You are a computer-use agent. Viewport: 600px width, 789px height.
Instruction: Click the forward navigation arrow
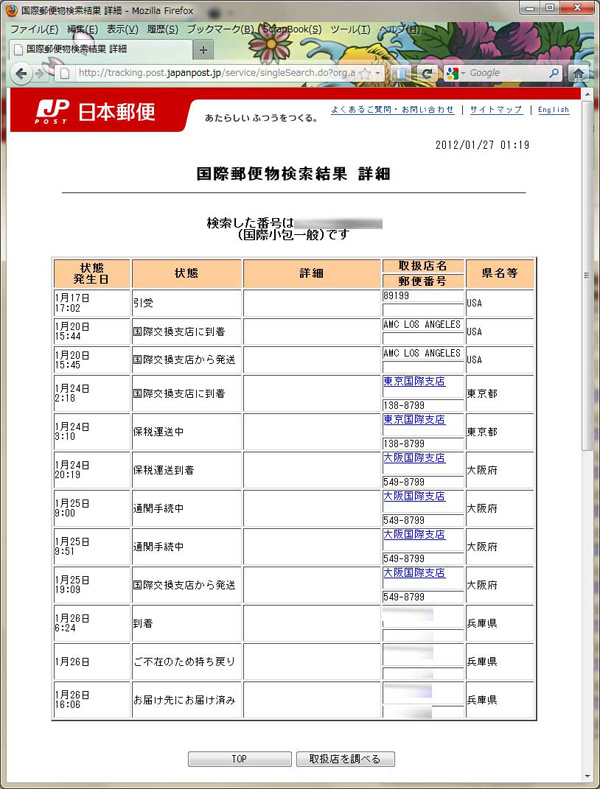point(39,73)
